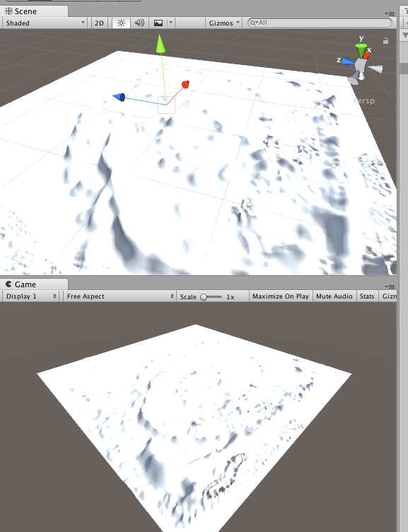Image resolution: width=408 pixels, height=532 pixels.
Task: Click the orientation gizmo center cube
Action: click(x=359, y=65)
